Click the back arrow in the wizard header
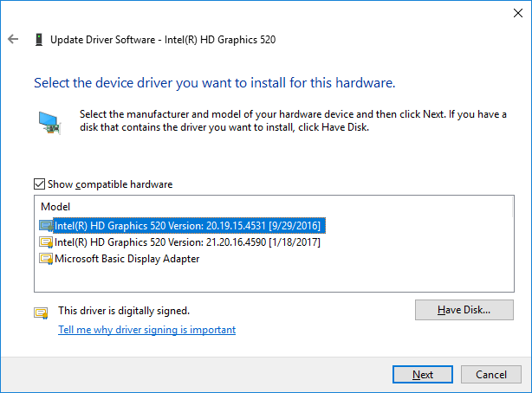The image size is (532, 393). [x=13, y=40]
